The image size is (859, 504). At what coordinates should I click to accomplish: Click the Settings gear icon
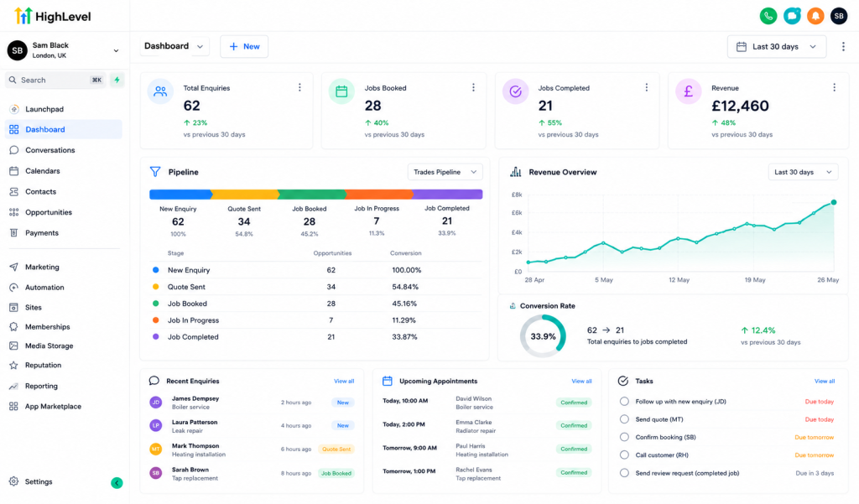(x=13, y=481)
